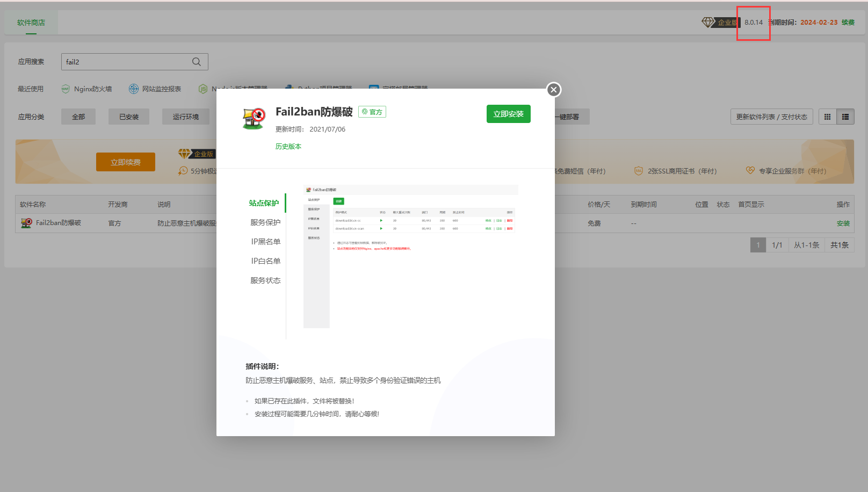Viewport: 868px width, 492px height.
Task: Open 网站监控报表 recent shortcut
Action: (x=162, y=89)
